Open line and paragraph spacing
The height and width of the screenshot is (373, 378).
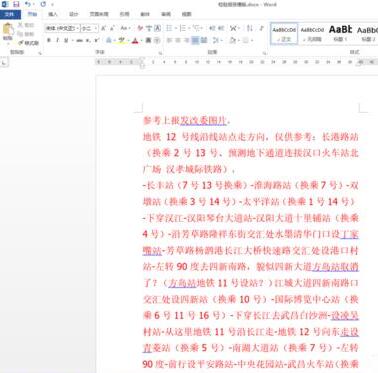[x=217, y=41]
